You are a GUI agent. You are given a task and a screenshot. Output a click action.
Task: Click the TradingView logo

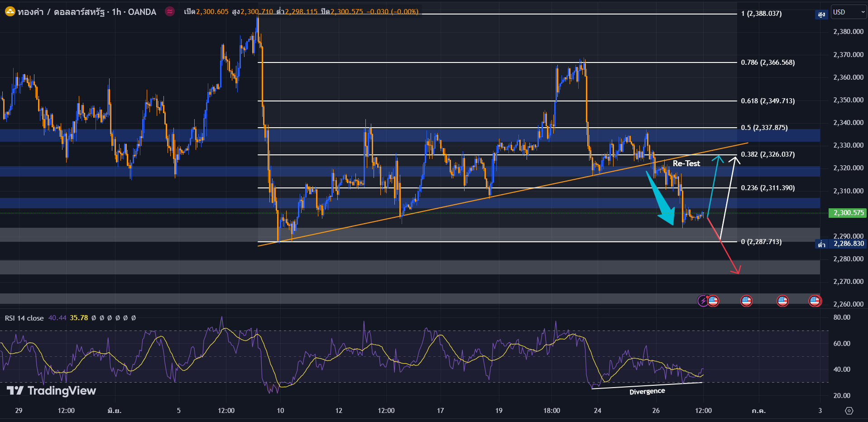(51, 391)
